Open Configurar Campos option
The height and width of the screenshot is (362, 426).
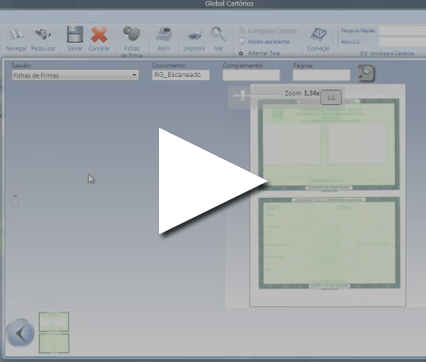click(x=268, y=31)
